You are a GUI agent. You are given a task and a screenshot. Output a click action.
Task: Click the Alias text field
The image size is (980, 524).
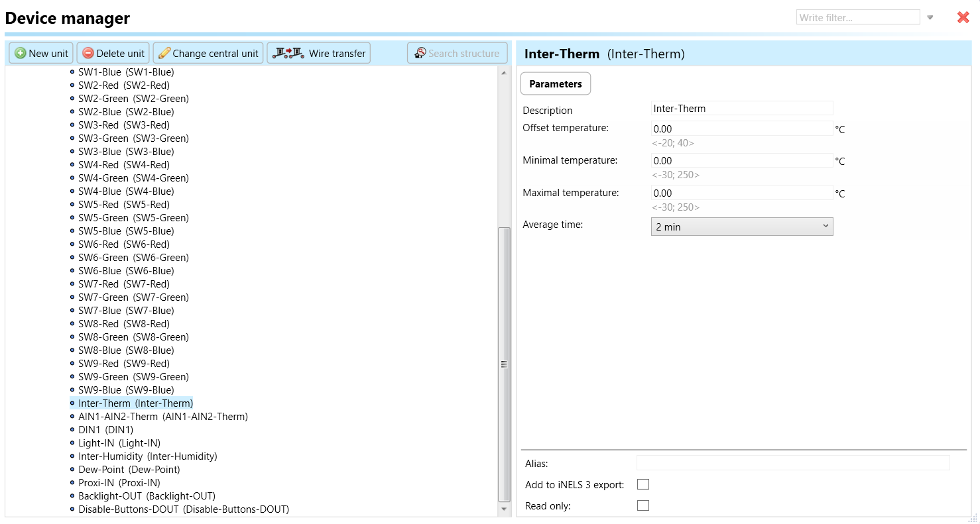point(792,463)
